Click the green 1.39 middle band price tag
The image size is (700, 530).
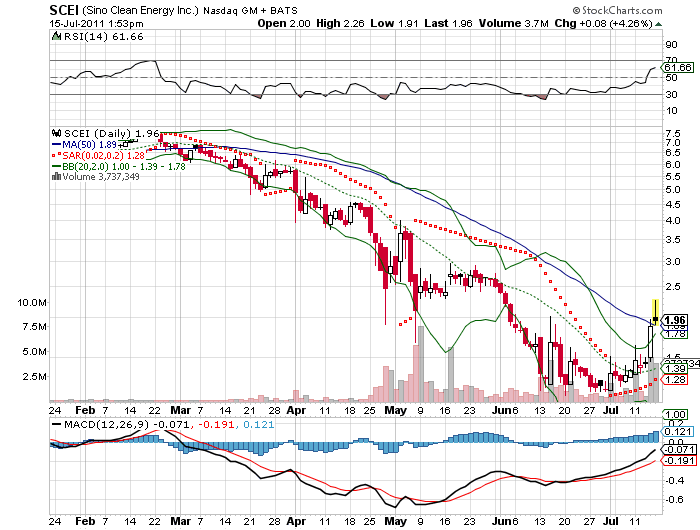(x=675, y=368)
